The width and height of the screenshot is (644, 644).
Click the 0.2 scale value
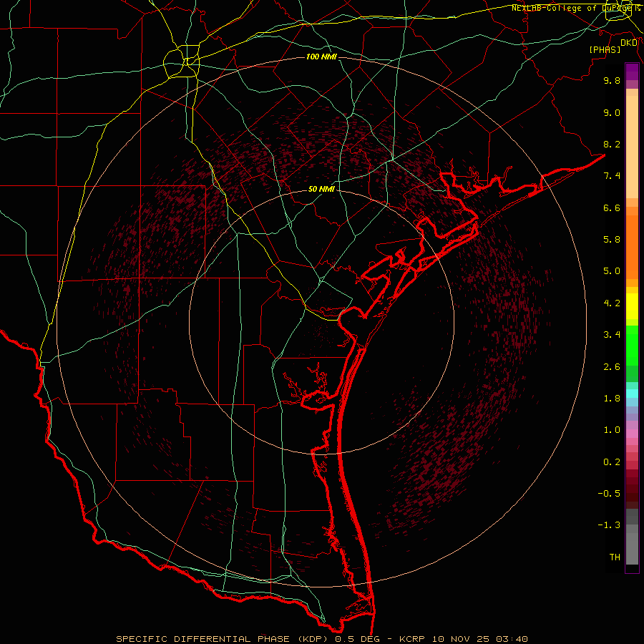(612, 462)
